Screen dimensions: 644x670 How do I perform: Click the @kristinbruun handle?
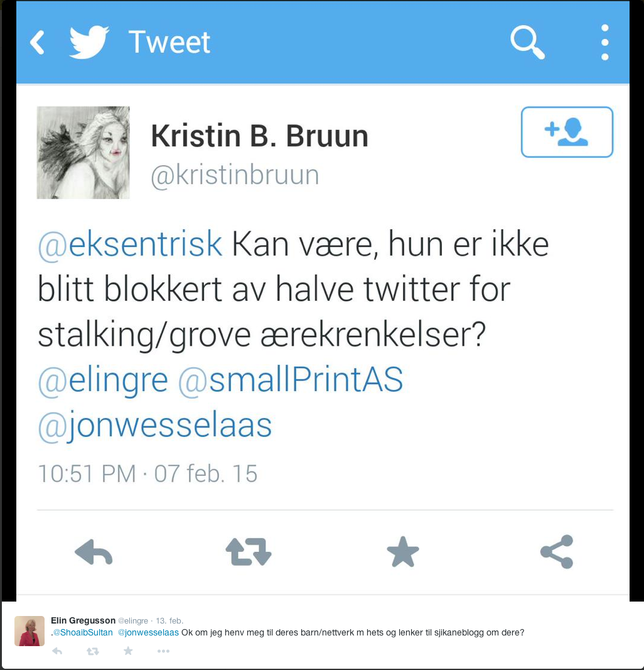point(235,175)
